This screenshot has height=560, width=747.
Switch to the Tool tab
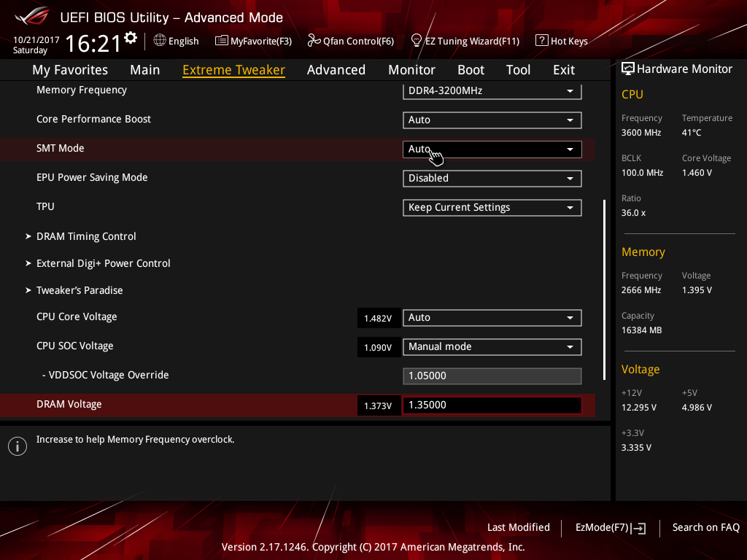(518, 70)
